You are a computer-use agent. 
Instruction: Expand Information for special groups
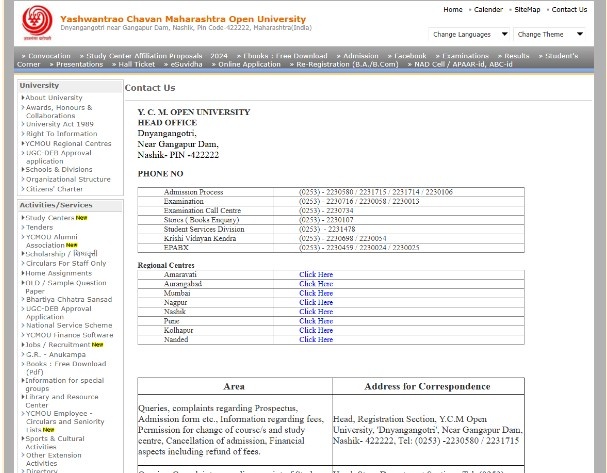point(64,384)
